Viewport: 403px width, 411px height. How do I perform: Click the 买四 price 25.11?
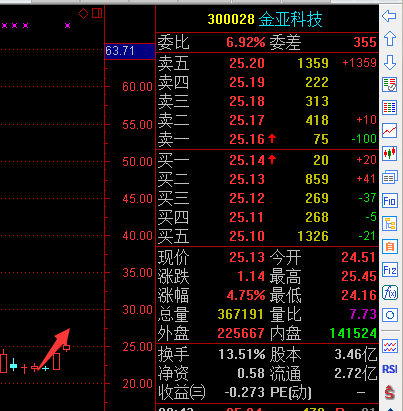click(247, 217)
